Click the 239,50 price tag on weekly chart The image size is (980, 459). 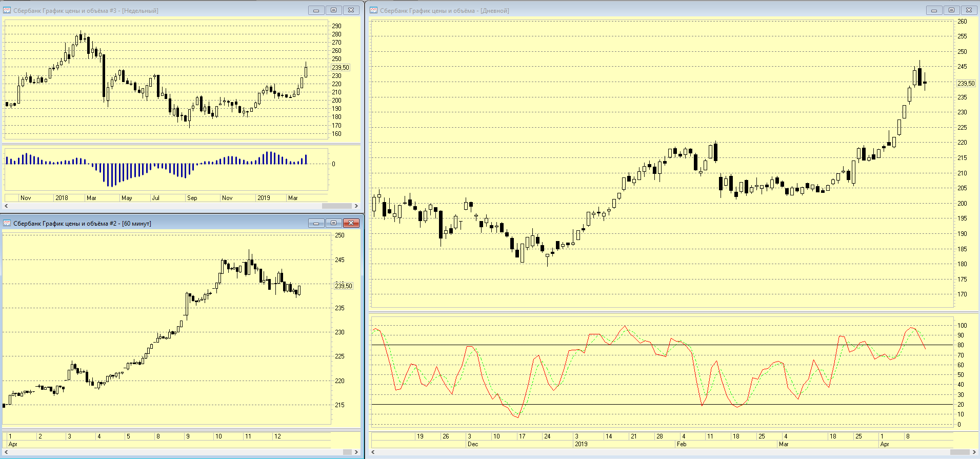(341, 68)
